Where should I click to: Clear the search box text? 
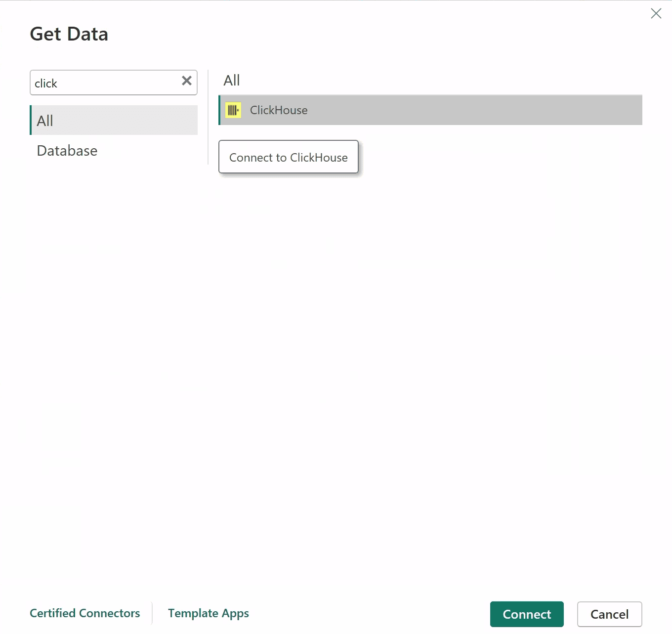pos(187,81)
